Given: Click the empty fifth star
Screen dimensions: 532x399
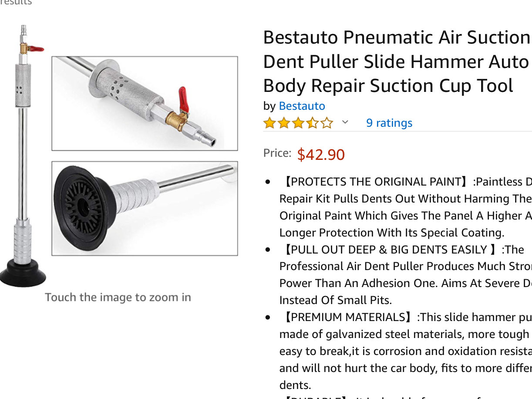Looking at the screenshot, I should click(x=327, y=123).
